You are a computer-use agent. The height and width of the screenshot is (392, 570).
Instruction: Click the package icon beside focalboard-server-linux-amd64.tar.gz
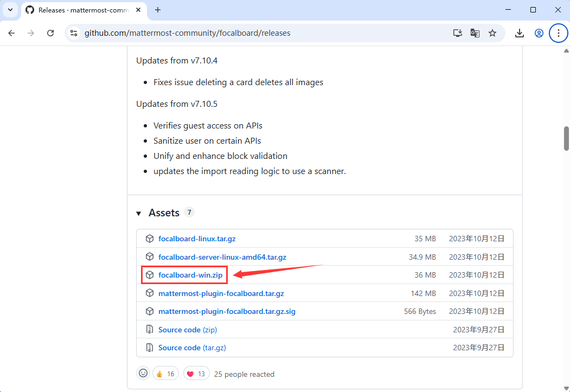149,257
